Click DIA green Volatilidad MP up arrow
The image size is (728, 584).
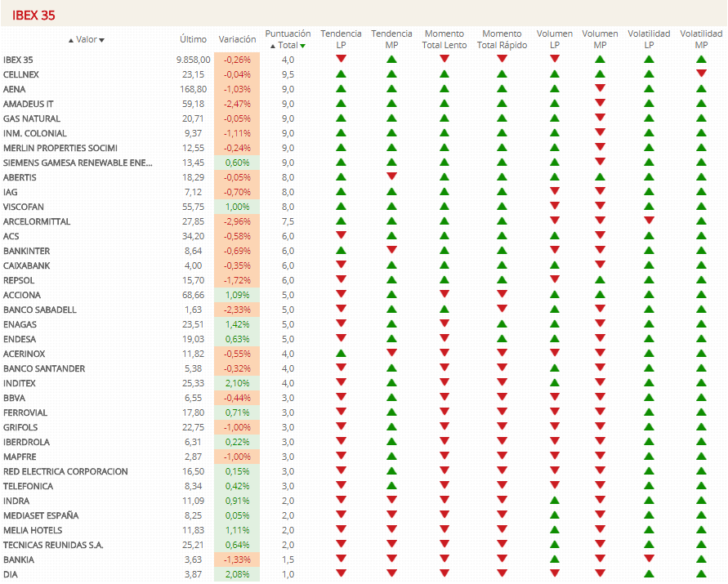pos(701,573)
